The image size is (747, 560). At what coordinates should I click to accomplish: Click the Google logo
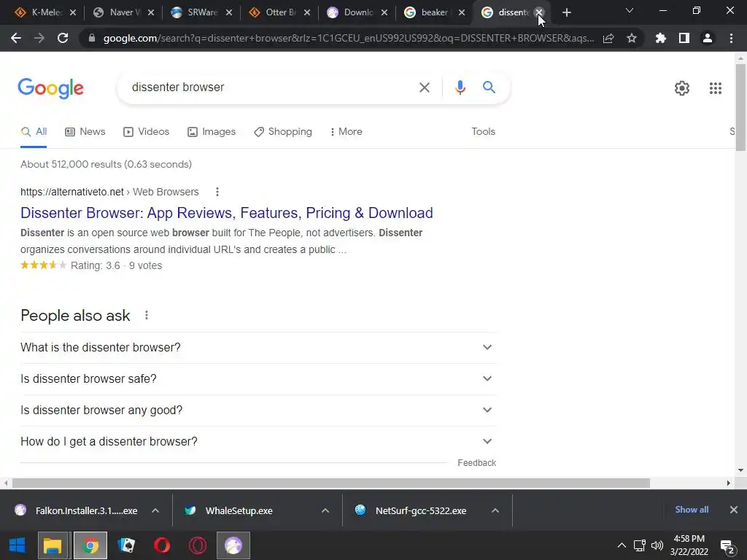point(51,88)
